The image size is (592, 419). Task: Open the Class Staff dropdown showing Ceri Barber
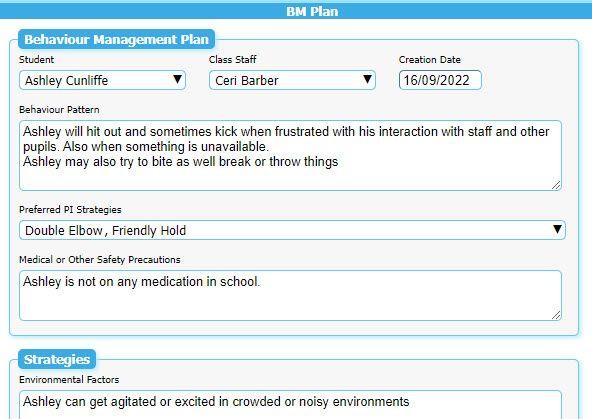click(292, 80)
